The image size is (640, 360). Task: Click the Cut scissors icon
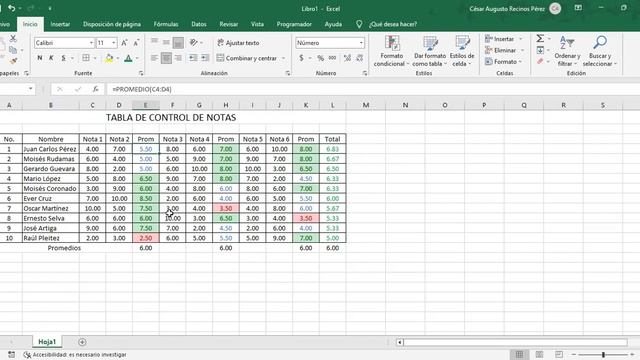pos(13,38)
